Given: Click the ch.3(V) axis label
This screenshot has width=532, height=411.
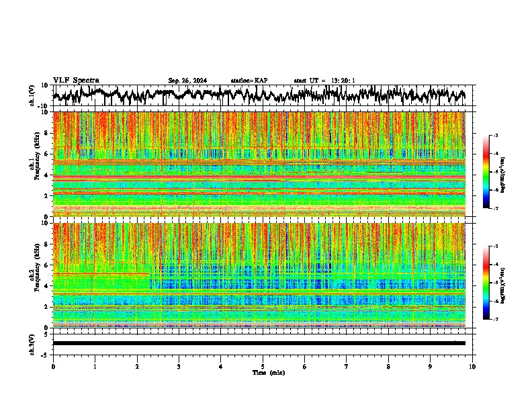Looking at the screenshot, I should click(x=32, y=345).
